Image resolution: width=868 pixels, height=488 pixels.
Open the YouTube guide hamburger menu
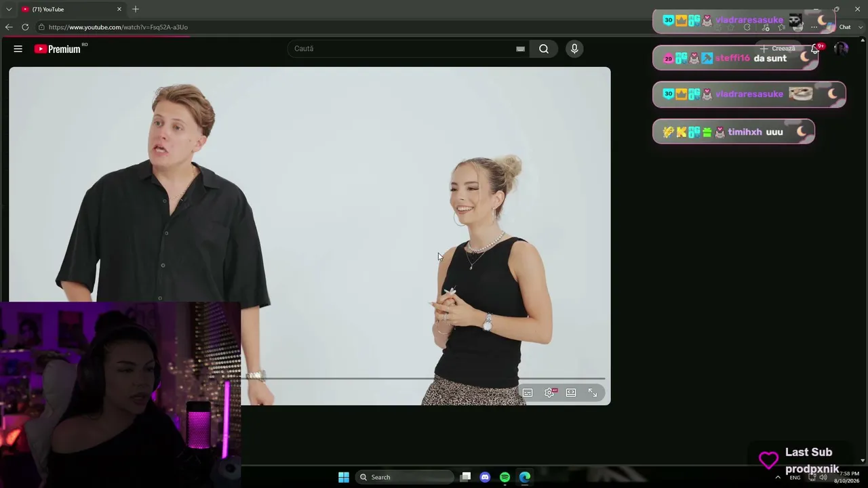[18, 49]
